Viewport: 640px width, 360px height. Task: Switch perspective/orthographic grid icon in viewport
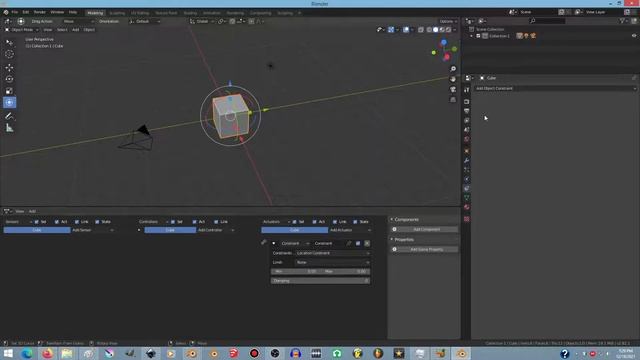(x=453, y=100)
